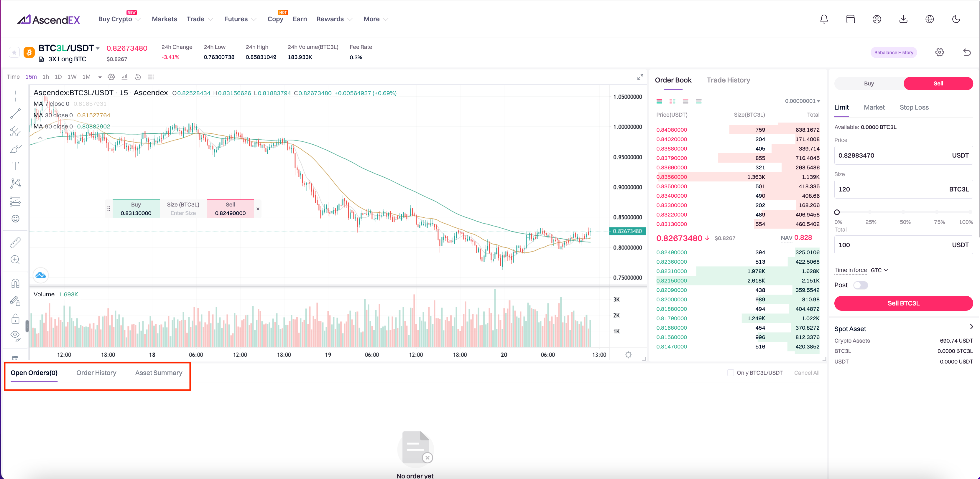Viewport: 980px width, 479px height.
Task: Open the Order History tab
Action: coord(96,373)
